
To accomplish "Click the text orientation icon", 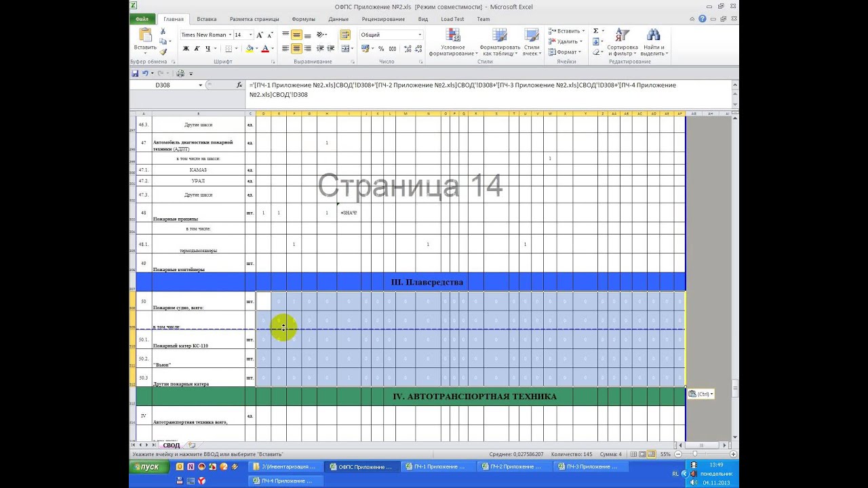I will click(320, 35).
